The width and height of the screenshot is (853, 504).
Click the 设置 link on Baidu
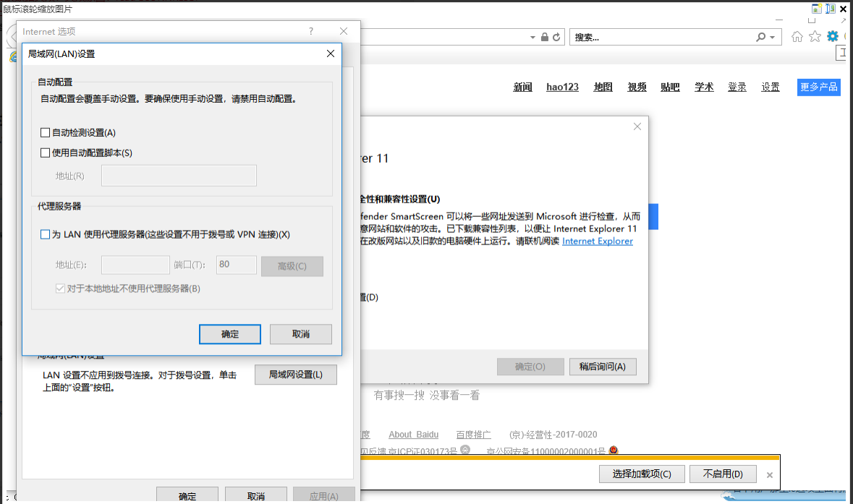pos(771,87)
